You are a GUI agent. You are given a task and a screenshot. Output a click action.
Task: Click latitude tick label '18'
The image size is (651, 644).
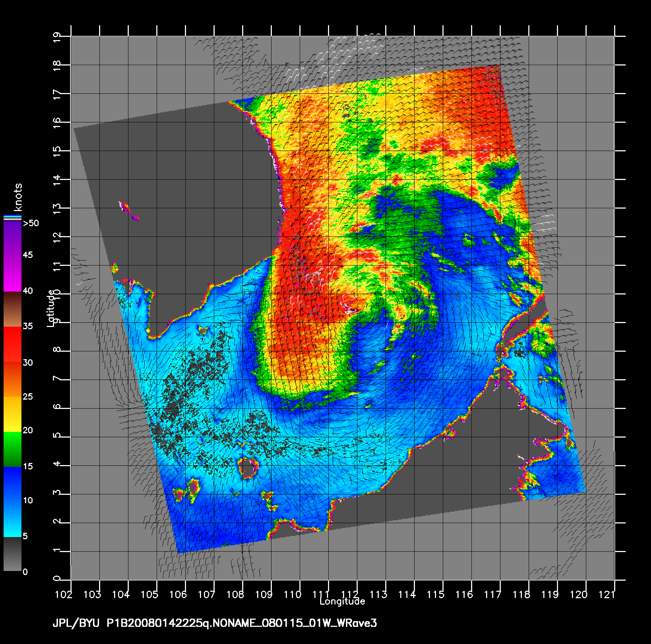[57, 66]
